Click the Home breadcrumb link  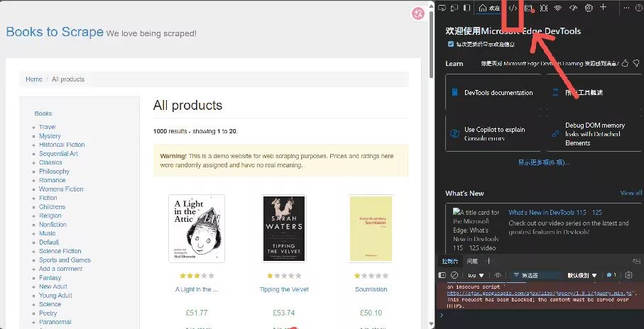(33, 79)
